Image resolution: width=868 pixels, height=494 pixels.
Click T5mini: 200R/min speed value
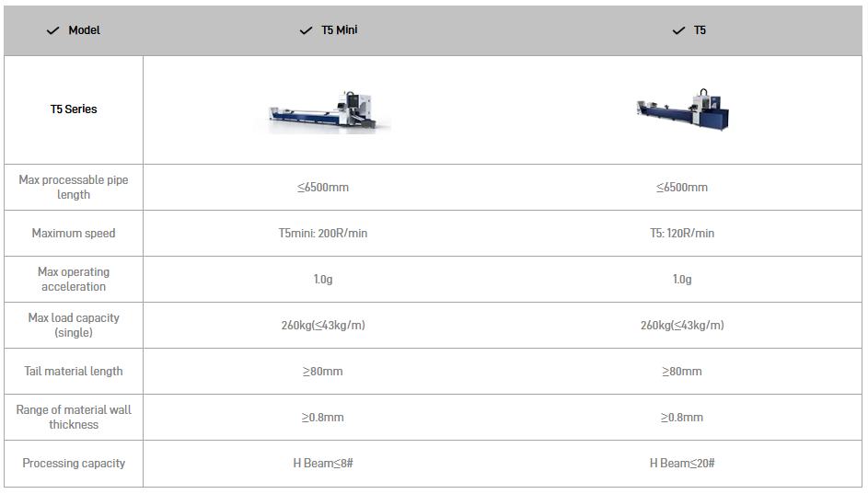(x=323, y=234)
